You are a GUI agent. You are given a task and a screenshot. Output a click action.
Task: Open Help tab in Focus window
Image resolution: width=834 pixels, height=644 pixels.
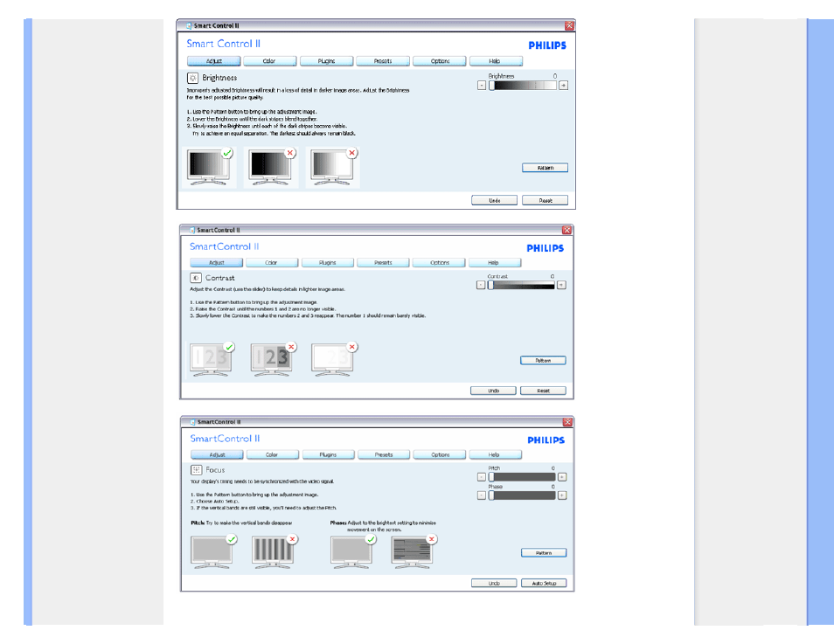tap(495, 454)
